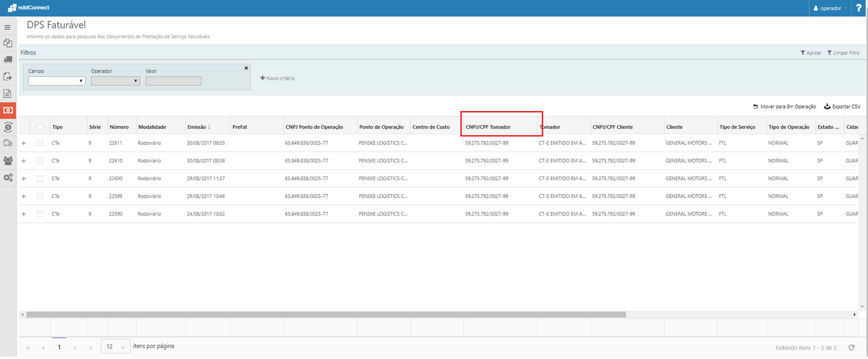Expand the row for CTe number 22610
Screen dimensions: 868x359
pos(24,161)
